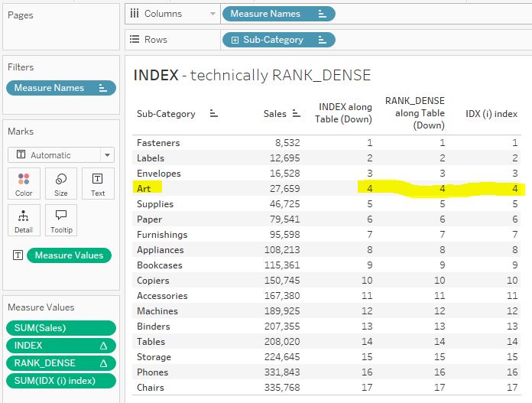Expand the Sub-Category pill hierarchy plus

235,40
